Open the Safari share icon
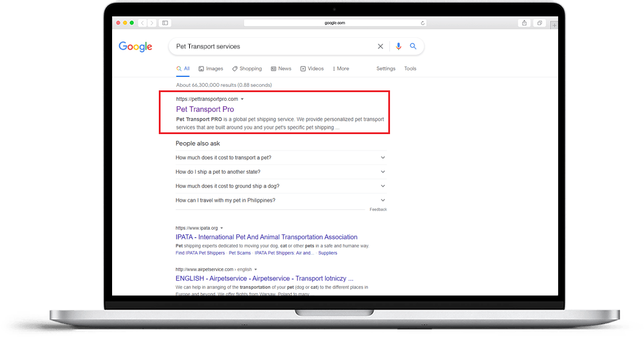Screen dimensions: 644x337 click(x=524, y=23)
